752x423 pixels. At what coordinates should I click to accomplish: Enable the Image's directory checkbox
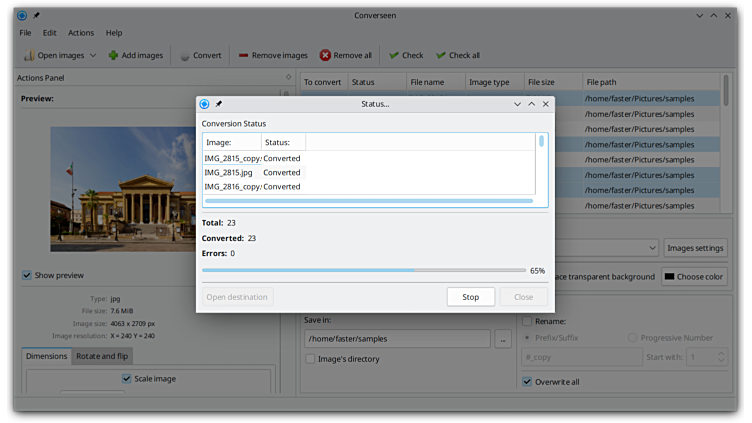point(311,359)
